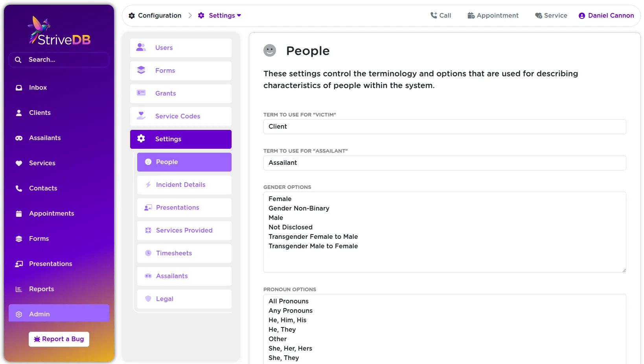The height and width of the screenshot is (364, 644).
Task: Click the Appointment option in the top bar
Action: 493,15
